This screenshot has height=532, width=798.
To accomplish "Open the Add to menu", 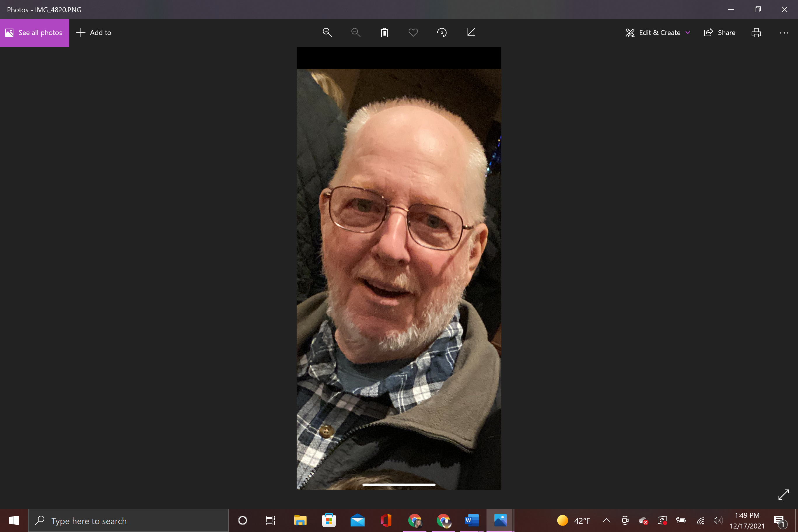I will pyautogui.click(x=94, y=33).
